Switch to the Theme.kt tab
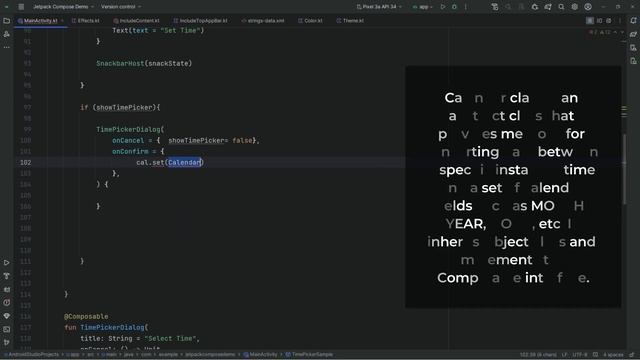Viewport: 640px width, 360px height. click(x=350, y=21)
